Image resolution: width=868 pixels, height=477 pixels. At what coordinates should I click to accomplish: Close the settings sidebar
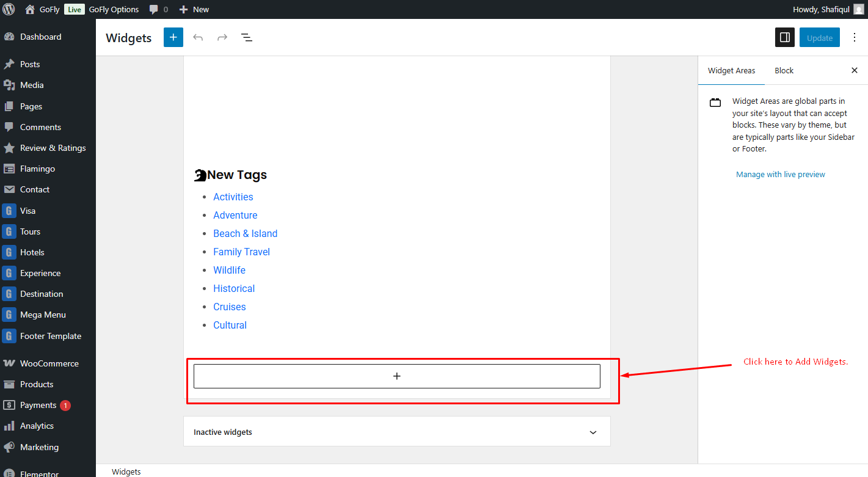[855, 70]
